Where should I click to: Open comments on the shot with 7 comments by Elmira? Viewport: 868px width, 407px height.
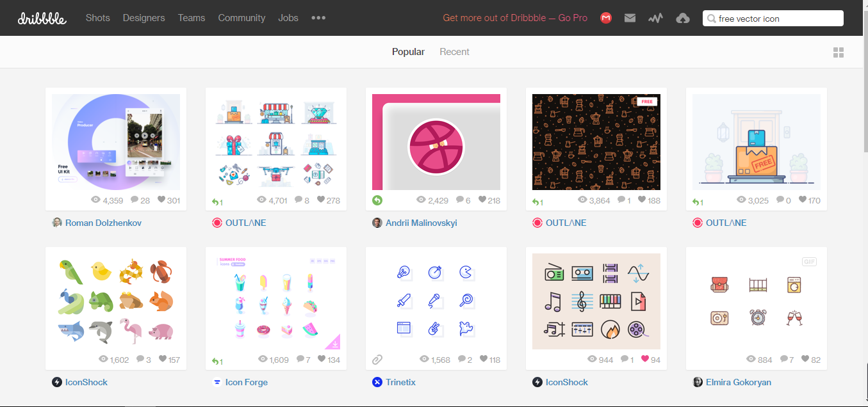coord(783,360)
